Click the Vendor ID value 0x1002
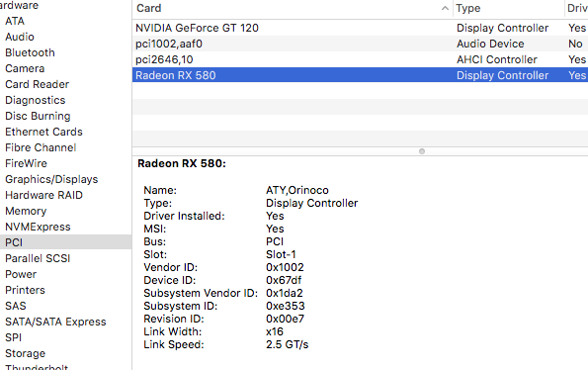This screenshot has height=370, width=588. coord(285,267)
